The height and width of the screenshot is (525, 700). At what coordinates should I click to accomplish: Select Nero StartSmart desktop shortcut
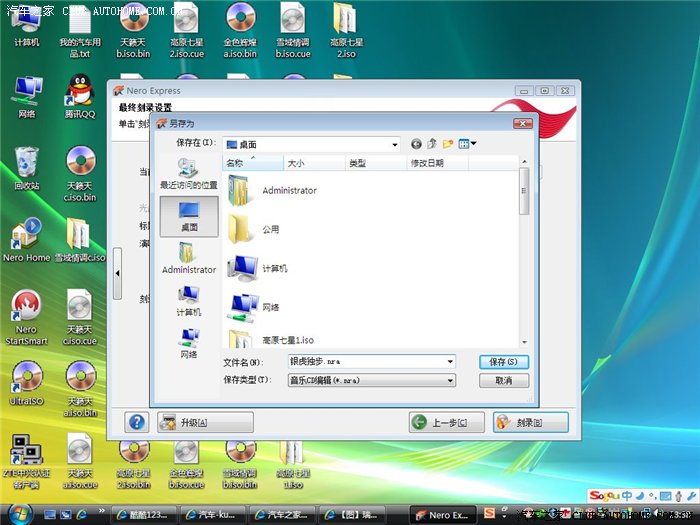26,318
